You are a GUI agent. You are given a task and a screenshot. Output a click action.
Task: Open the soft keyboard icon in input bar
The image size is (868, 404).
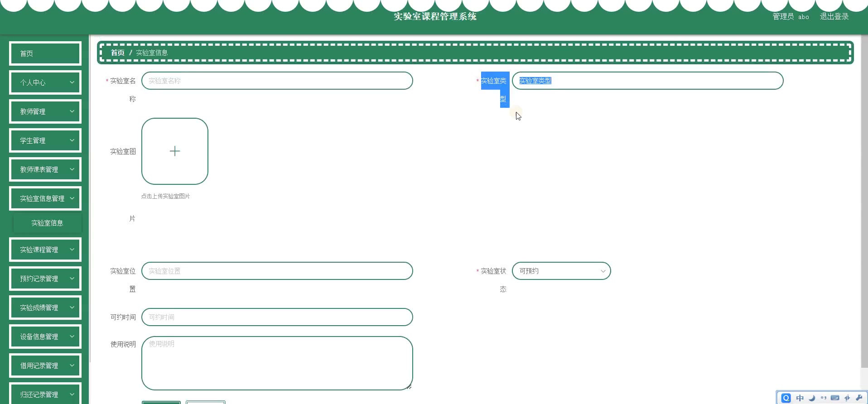click(835, 398)
